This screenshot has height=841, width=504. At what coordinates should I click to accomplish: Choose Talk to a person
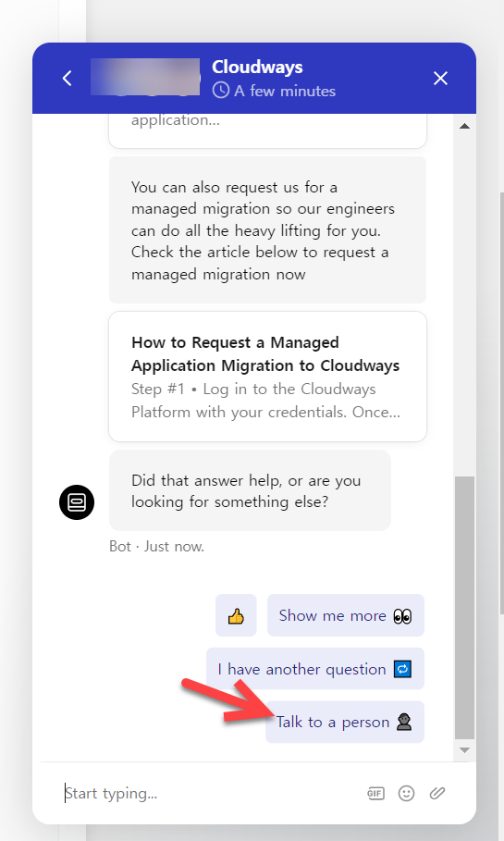coord(345,722)
